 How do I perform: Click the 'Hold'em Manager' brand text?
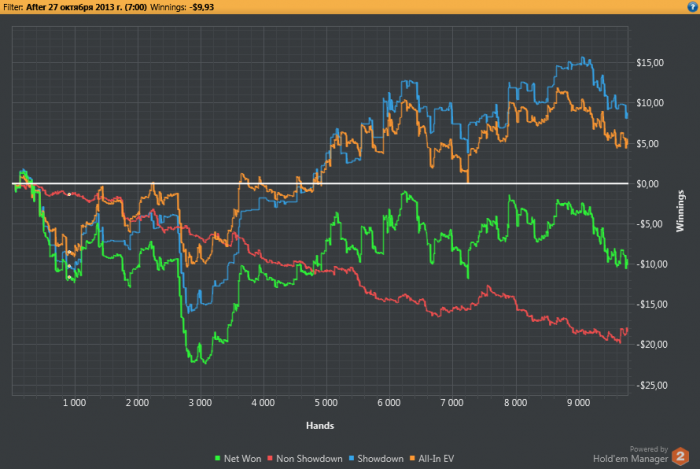(x=630, y=459)
